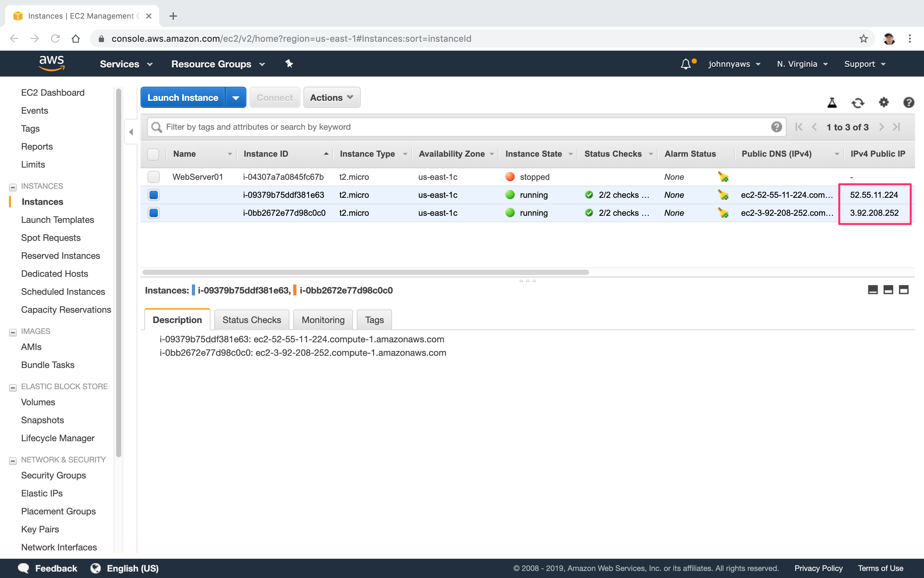Click the pin shortcut icon in navbar
The width and height of the screenshot is (924, 578).
pos(289,64)
